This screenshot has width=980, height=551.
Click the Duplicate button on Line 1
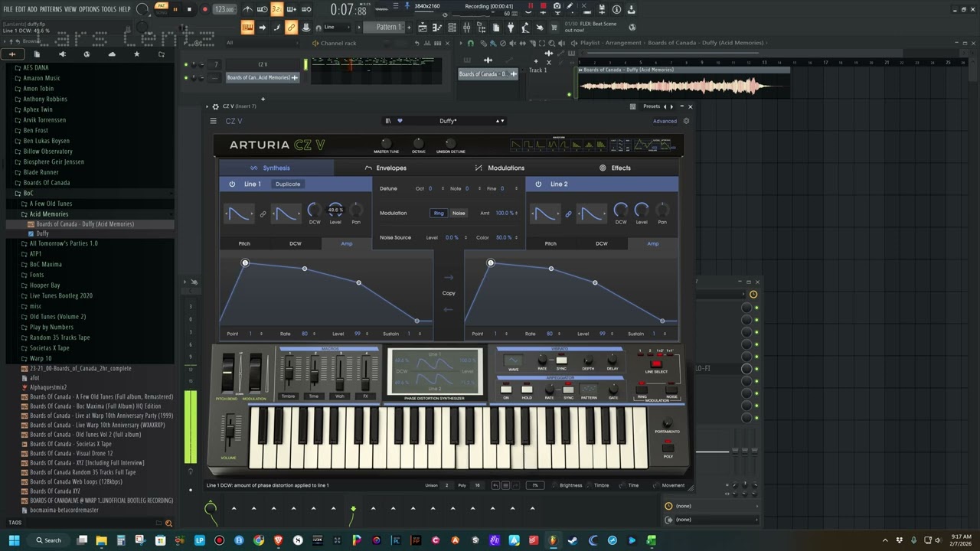pyautogui.click(x=288, y=184)
